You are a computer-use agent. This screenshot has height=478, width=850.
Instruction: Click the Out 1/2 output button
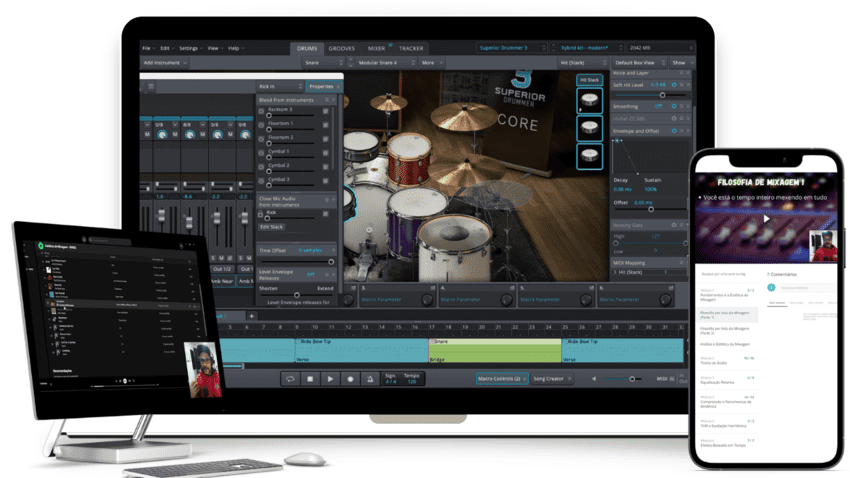[x=223, y=269]
